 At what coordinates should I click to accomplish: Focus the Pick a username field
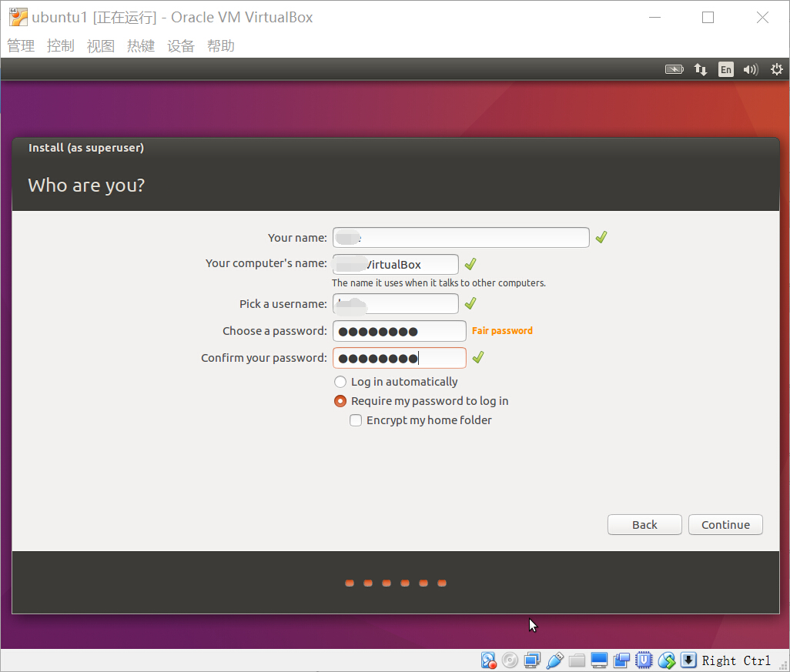396,304
